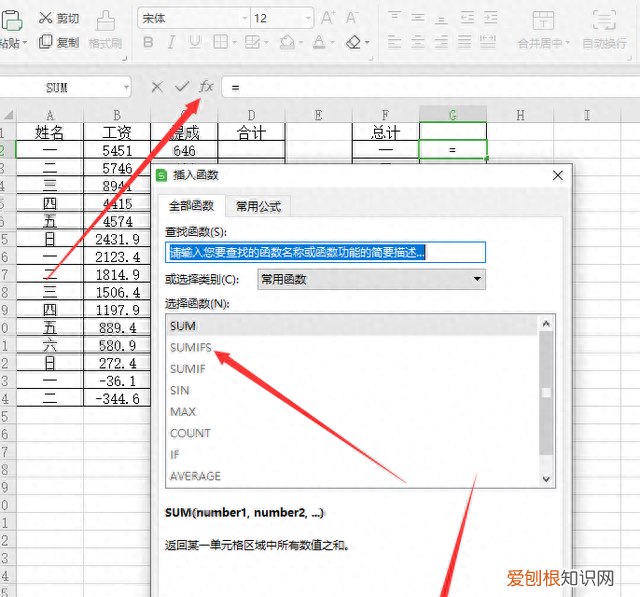This screenshot has width=640, height=597.
Task: Click the top vertical align icon
Action: click(394, 18)
